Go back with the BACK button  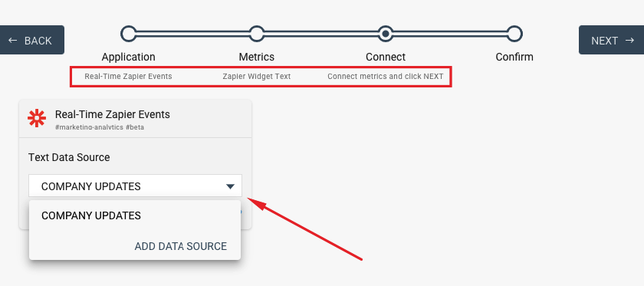point(32,40)
